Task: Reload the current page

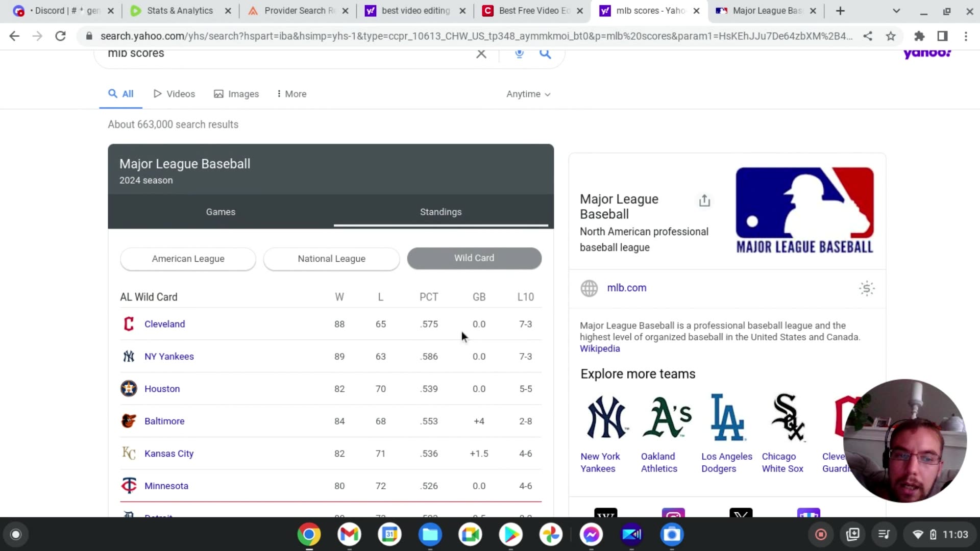Action: coord(60,36)
